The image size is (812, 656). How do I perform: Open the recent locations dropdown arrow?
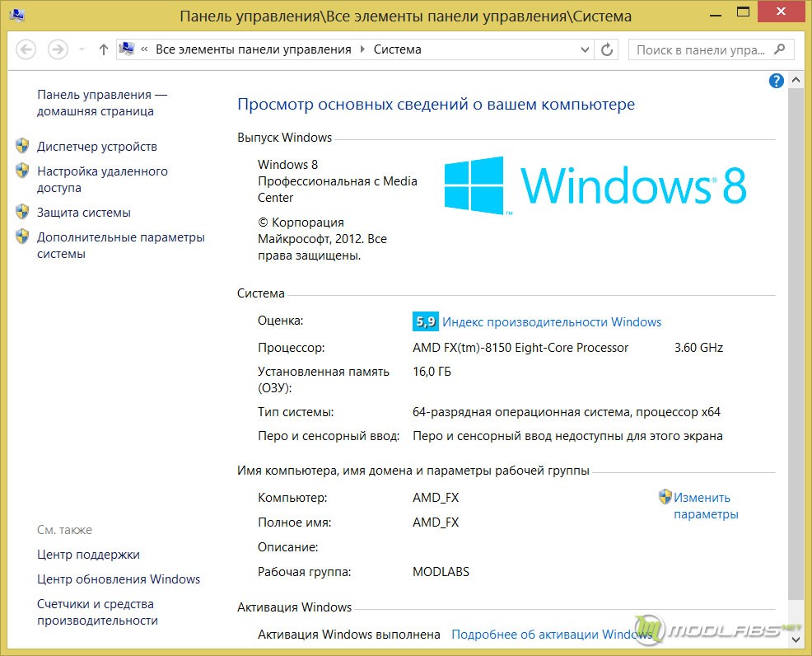click(x=82, y=49)
